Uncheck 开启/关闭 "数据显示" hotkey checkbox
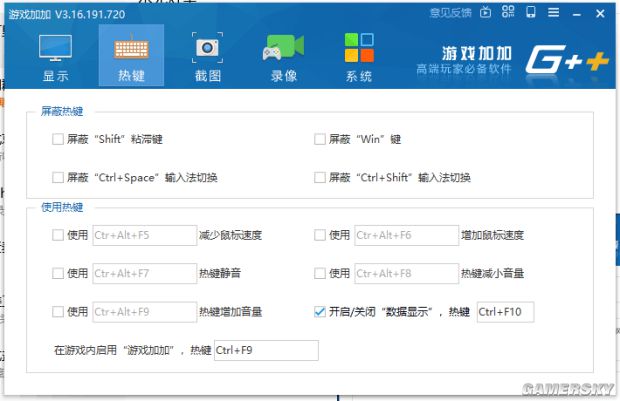Screen dimensions: 620x401 click(320, 312)
